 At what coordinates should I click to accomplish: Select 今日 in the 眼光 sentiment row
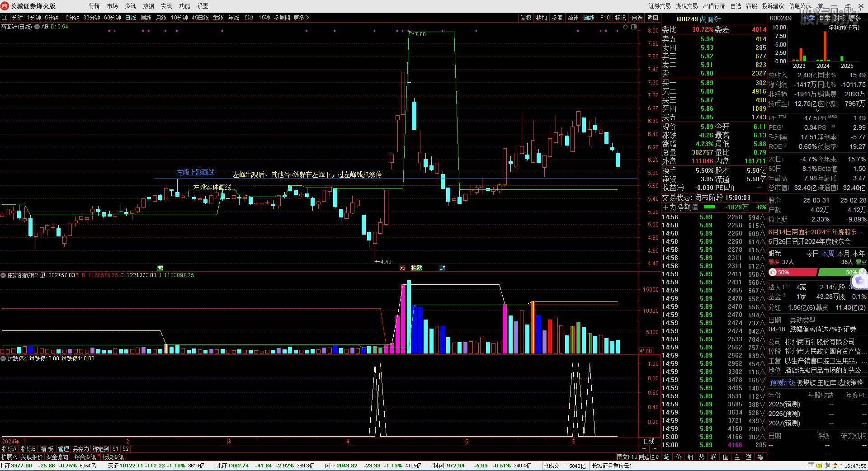coord(812,254)
